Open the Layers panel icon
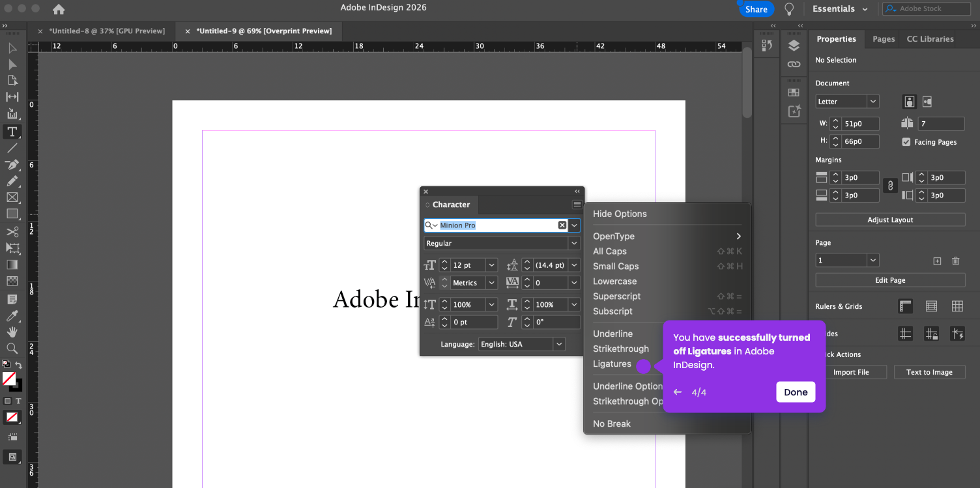The height and width of the screenshot is (488, 980). pyautogui.click(x=794, y=46)
